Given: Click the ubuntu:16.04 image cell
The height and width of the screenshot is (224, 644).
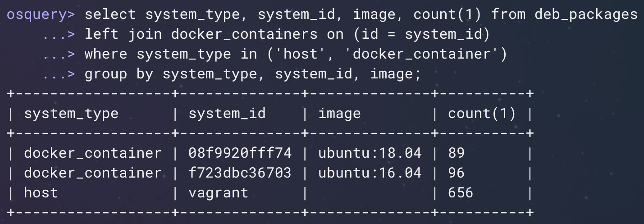Looking at the screenshot, I should click(370, 173).
